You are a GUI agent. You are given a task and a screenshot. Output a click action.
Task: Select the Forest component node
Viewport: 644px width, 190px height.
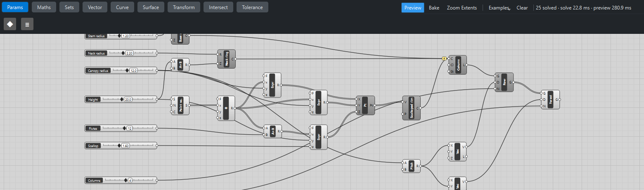coord(550,100)
